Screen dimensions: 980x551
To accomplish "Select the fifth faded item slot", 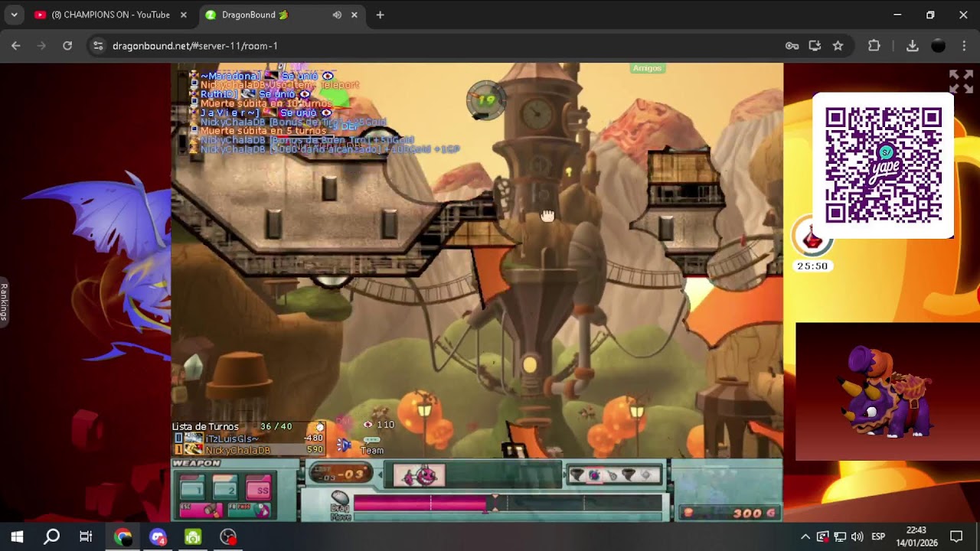I will click(646, 475).
